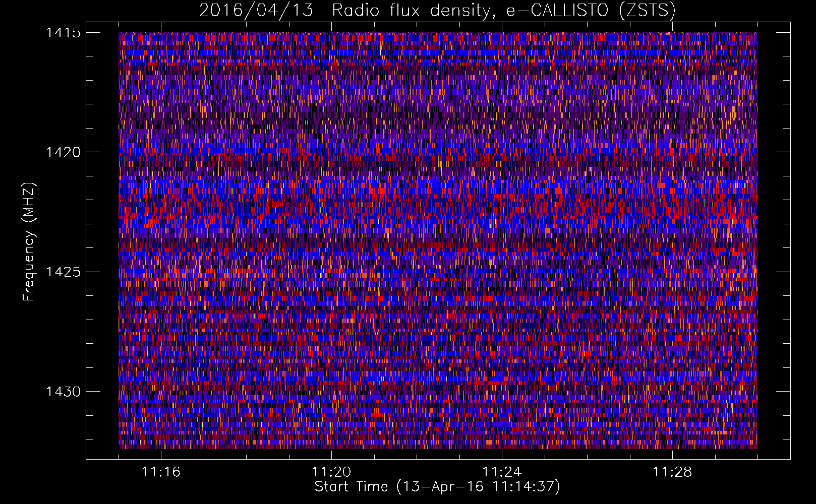Click the 'Start Time (13-Apr-16 11:14:37)' label

[x=437, y=487]
